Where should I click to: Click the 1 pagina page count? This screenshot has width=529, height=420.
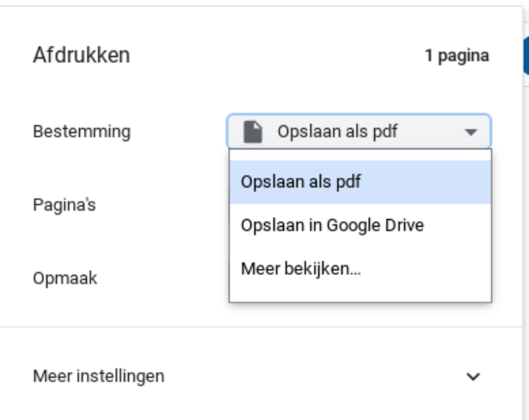click(457, 56)
